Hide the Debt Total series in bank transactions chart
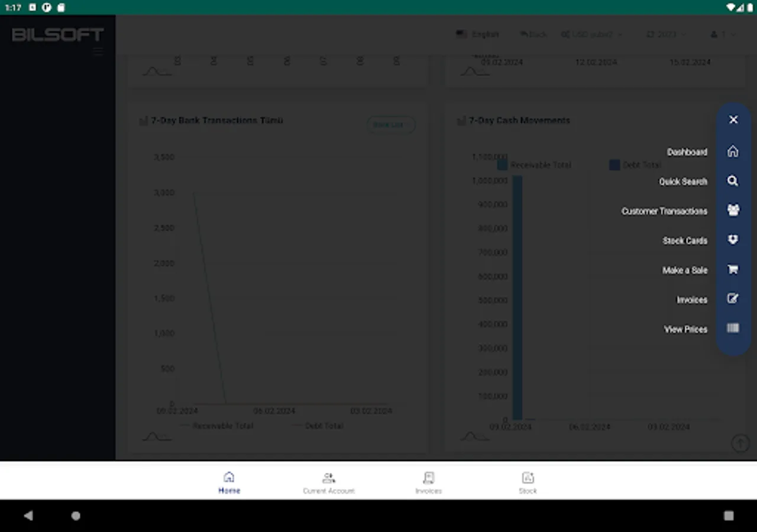The image size is (757, 532). [318, 425]
